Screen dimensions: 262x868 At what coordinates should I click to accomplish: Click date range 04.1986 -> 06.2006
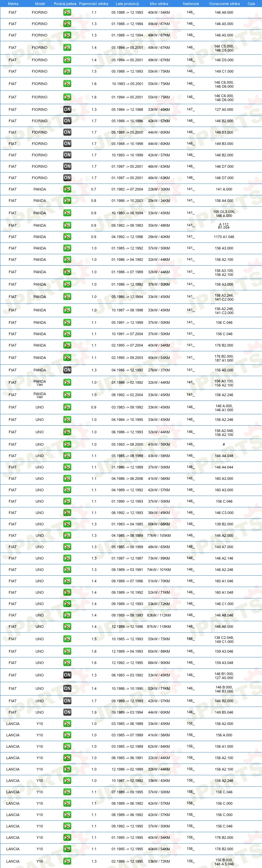[x=127, y=479]
